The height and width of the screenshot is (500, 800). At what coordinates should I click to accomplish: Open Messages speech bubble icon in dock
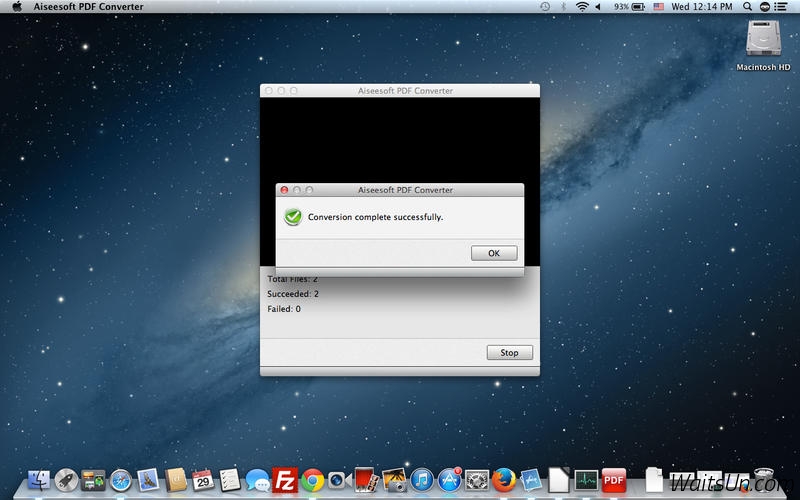(258, 481)
